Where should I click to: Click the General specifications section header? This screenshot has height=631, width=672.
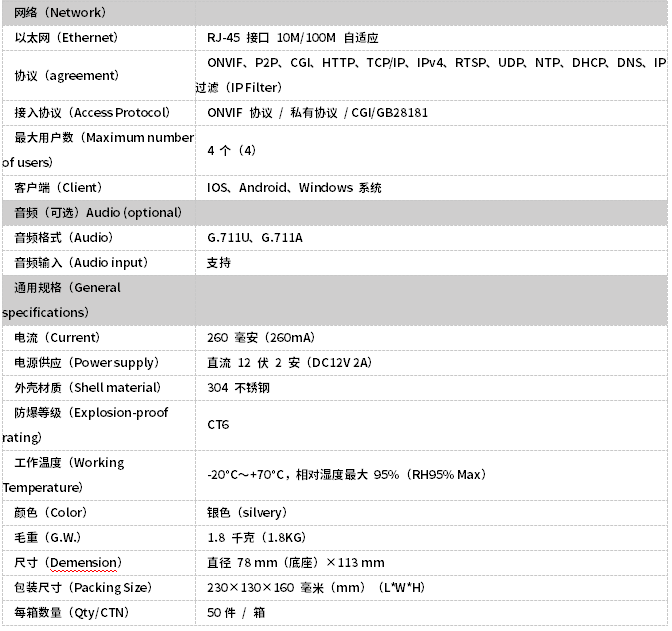67,300
